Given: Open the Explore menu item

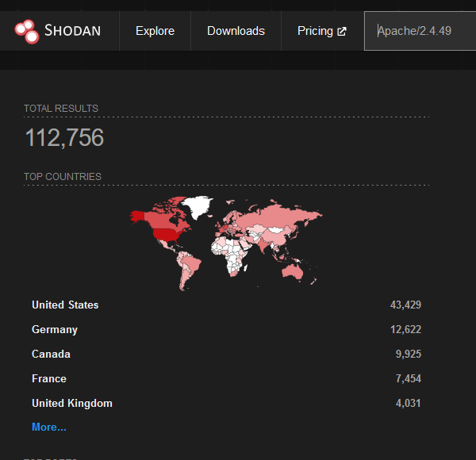Looking at the screenshot, I should [x=155, y=31].
